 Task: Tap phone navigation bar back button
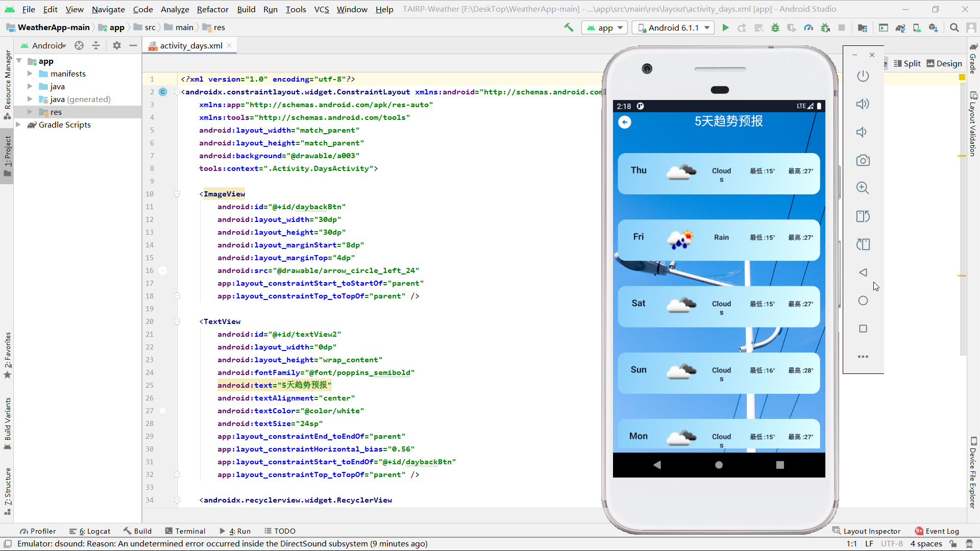click(657, 465)
